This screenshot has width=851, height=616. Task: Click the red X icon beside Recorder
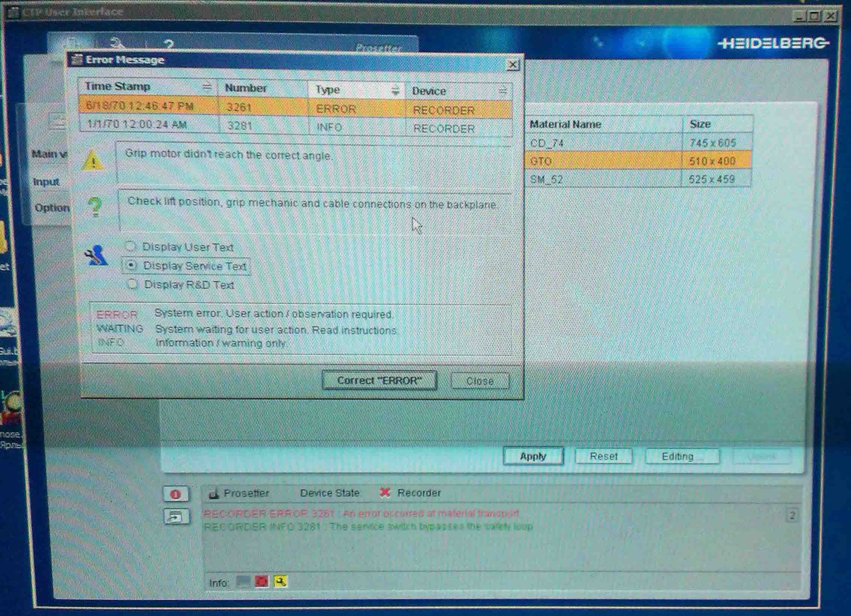385,492
